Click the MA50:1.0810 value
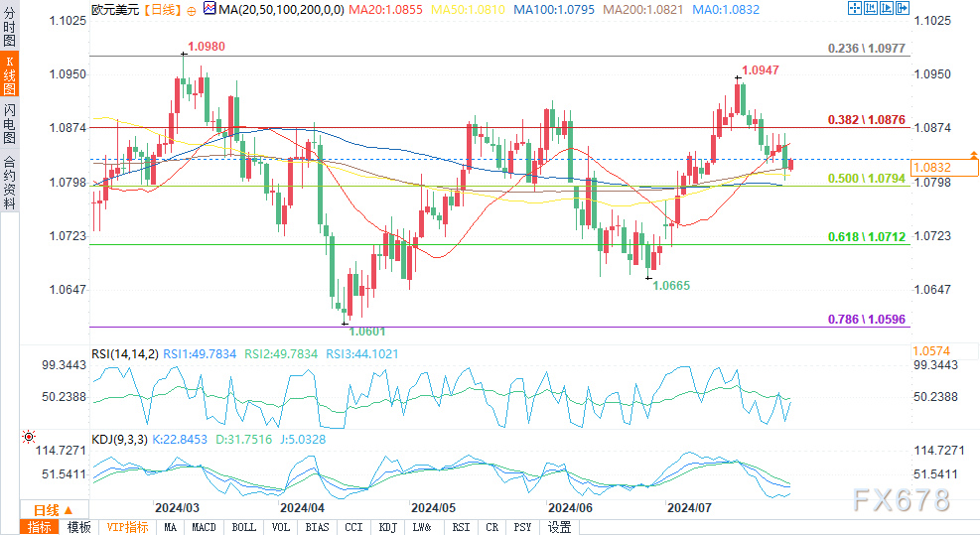This screenshot has height=535, width=980. [468, 10]
